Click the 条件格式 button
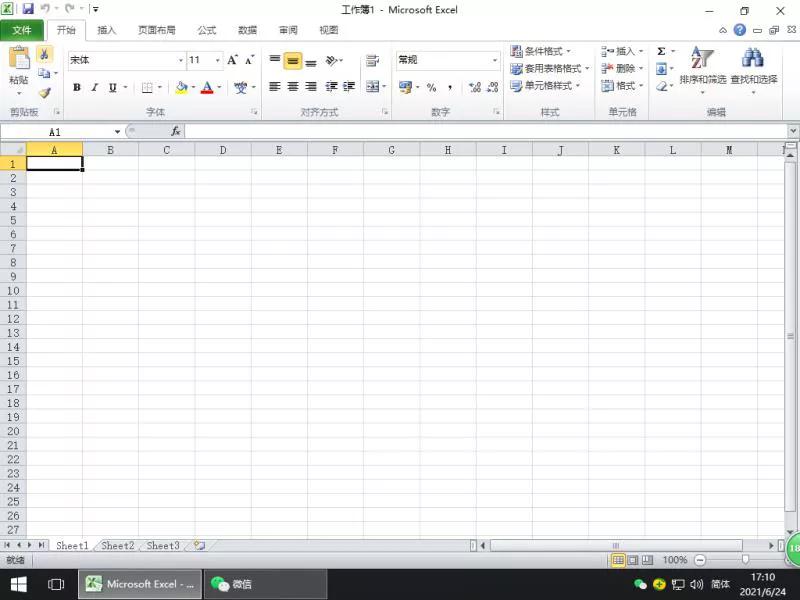This screenshot has height=600, width=800. 541,51
